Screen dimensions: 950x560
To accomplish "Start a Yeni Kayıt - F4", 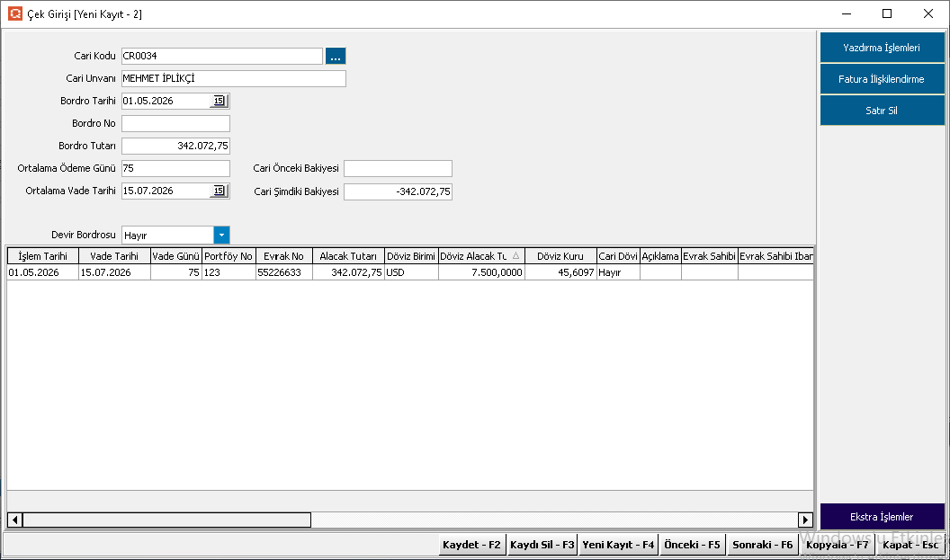I will 619,545.
